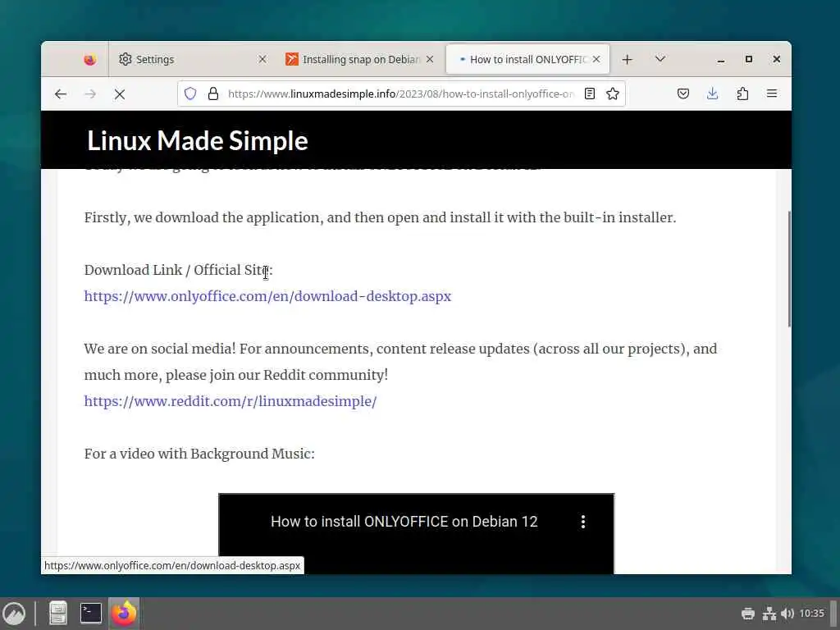This screenshot has width=840, height=630.
Task: Go forward one page in Firefox
Action: click(90, 94)
